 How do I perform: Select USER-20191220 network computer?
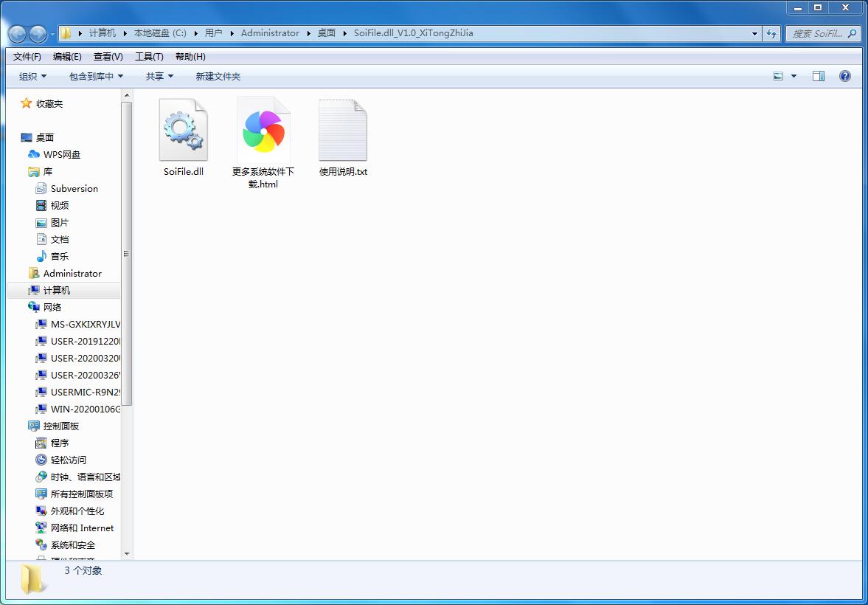tap(86, 342)
